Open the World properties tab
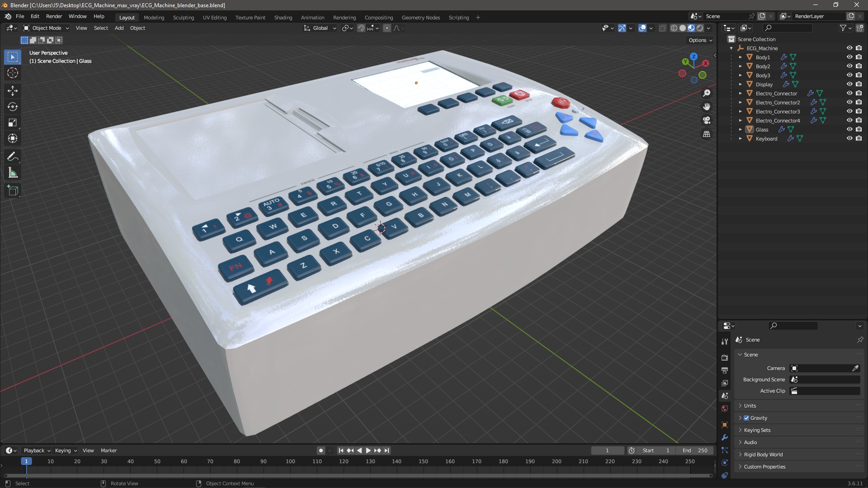Viewport: 868px width, 488px height. (x=725, y=408)
